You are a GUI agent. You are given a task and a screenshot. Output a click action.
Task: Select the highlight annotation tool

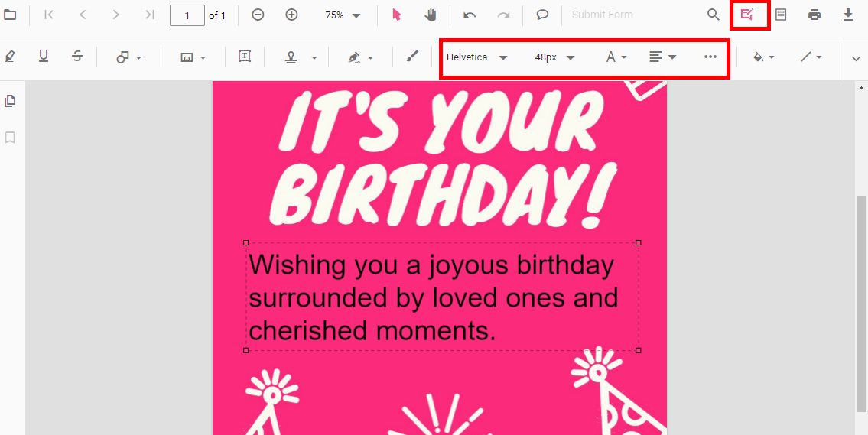[10, 57]
